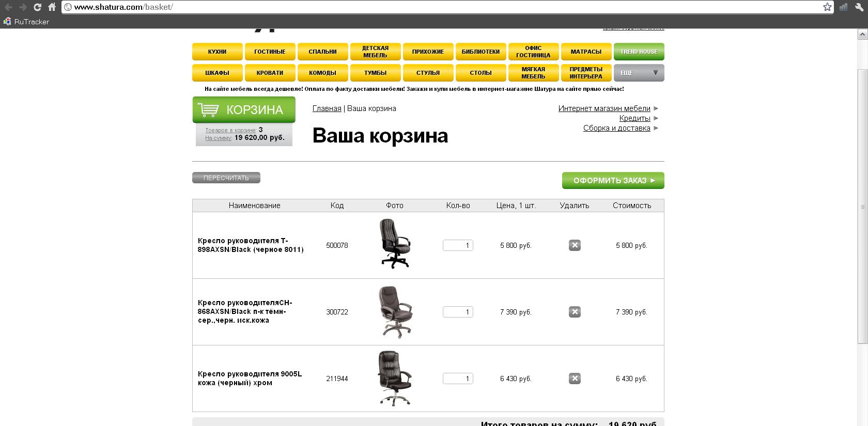
Task: Open the Сборка и доставка link
Action: pyautogui.click(x=616, y=128)
